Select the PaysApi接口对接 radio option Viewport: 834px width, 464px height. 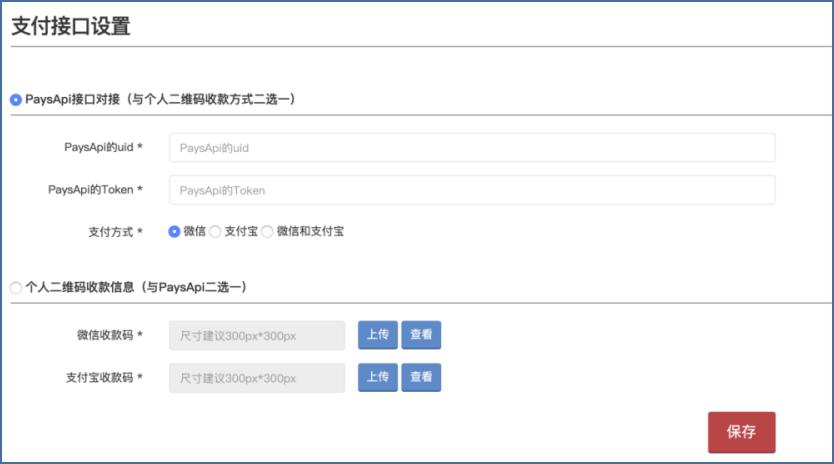tap(16, 100)
